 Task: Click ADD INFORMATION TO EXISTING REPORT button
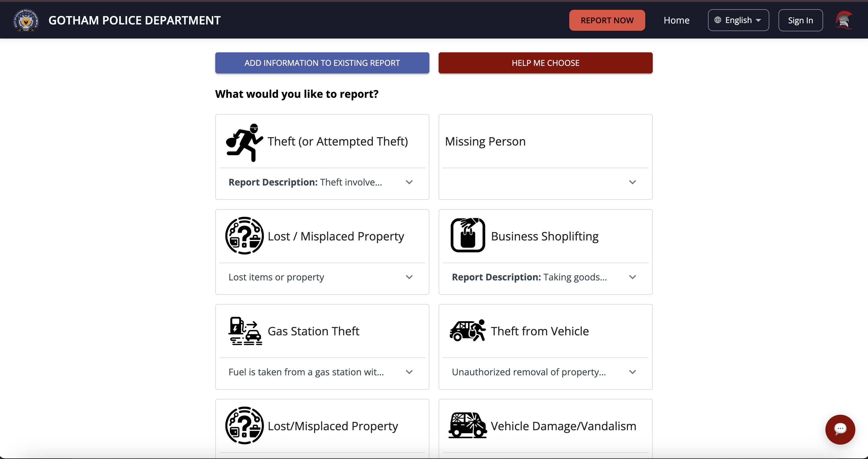click(322, 63)
